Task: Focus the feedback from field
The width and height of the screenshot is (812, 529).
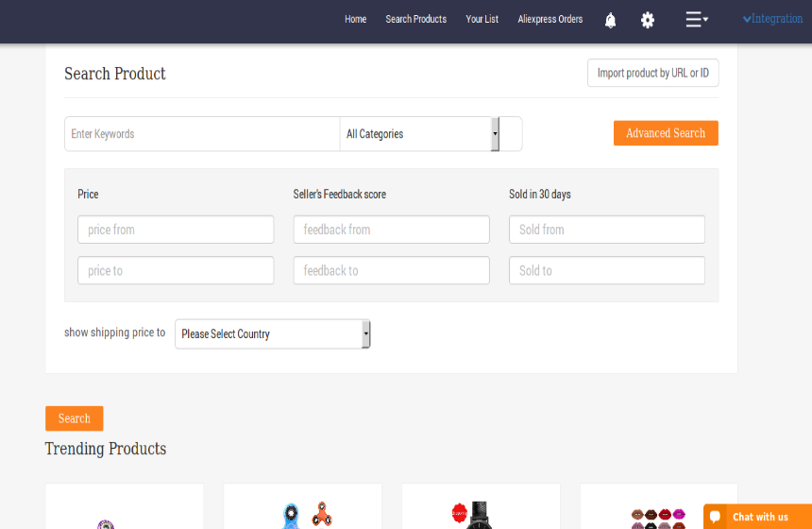Action: pyautogui.click(x=392, y=230)
